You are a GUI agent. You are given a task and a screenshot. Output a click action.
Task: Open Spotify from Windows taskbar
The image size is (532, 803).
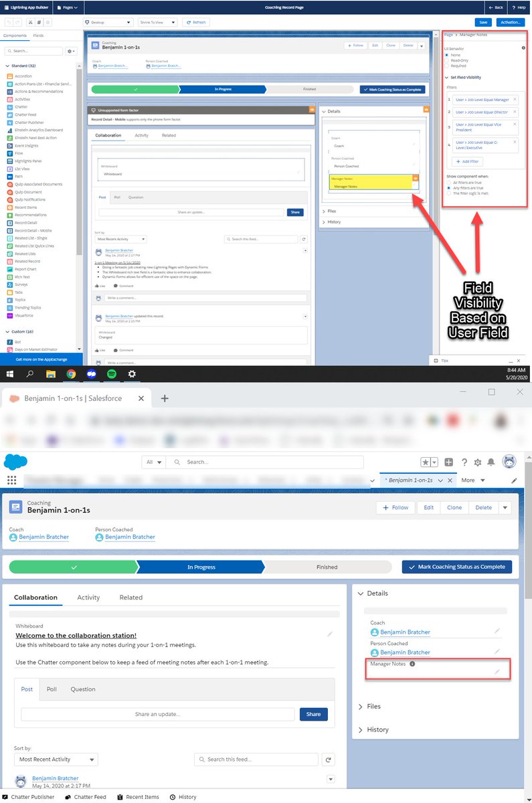[111, 374]
